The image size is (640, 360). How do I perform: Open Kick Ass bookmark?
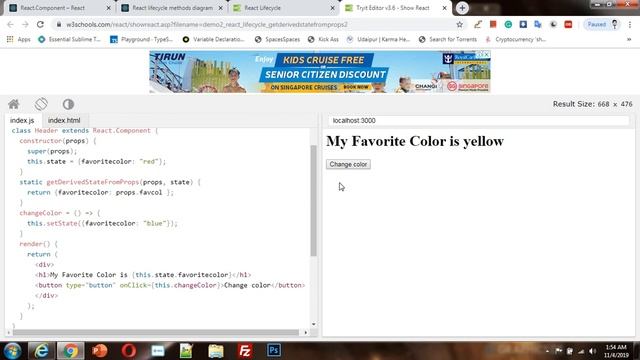coord(323,39)
